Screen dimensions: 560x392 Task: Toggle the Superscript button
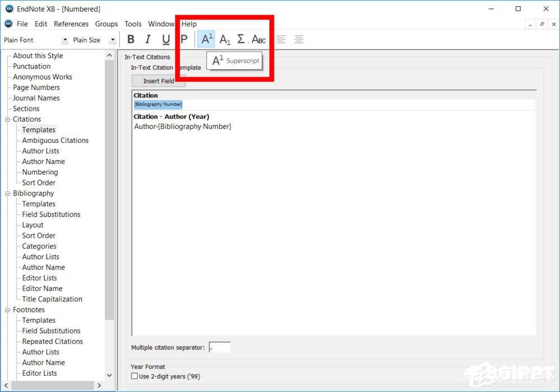(x=207, y=39)
